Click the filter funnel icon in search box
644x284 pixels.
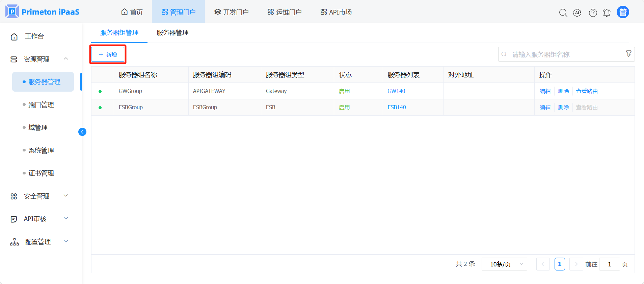click(x=628, y=54)
